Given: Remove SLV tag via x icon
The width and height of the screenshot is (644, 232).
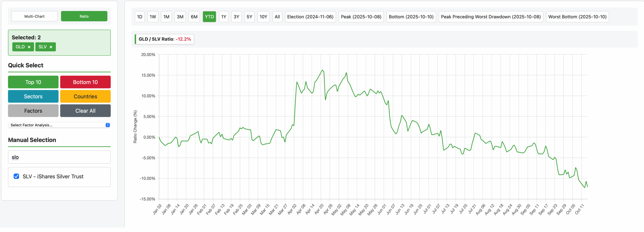Looking at the screenshot, I should [51, 47].
